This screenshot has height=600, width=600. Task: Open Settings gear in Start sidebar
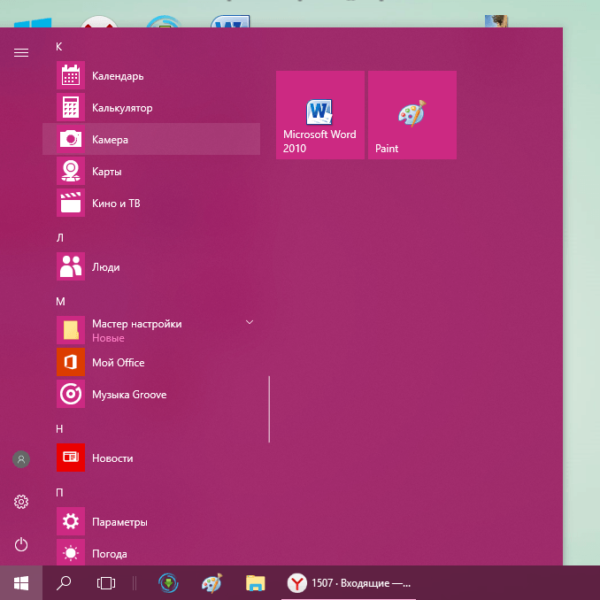[x=21, y=502]
